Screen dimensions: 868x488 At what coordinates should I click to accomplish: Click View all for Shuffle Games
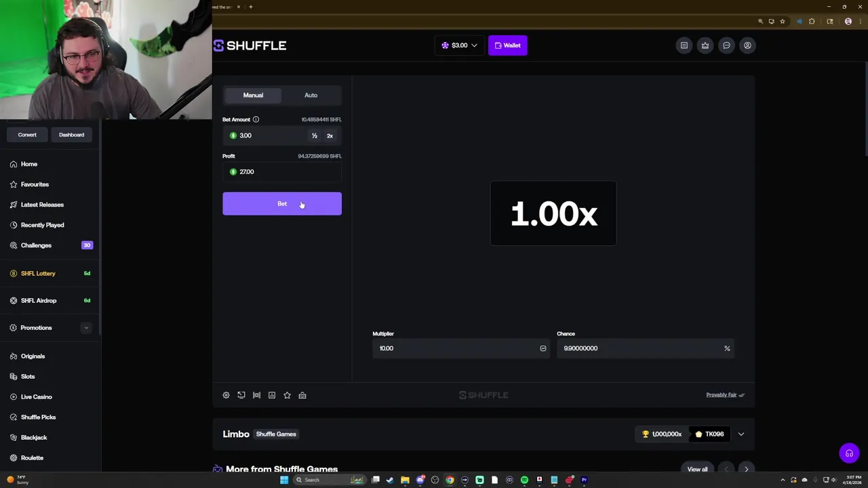(x=697, y=469)
